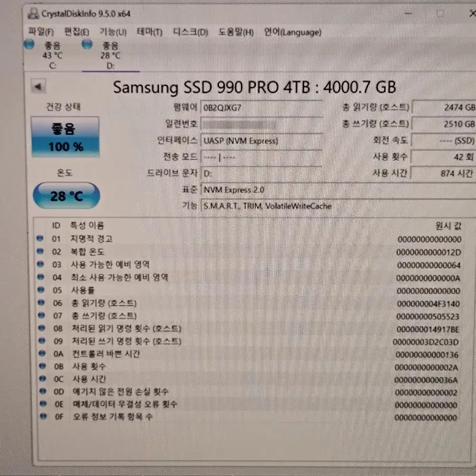Click the features field S.M.A.R.T., TRIM, VolatileWriteCache
476x476 pixels.
click(x=338, y=206)
